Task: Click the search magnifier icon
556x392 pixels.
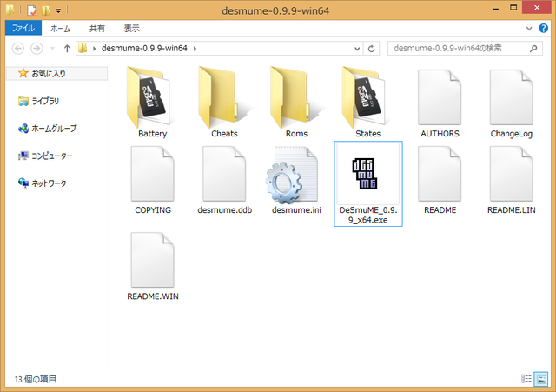Action: point(533,49)
